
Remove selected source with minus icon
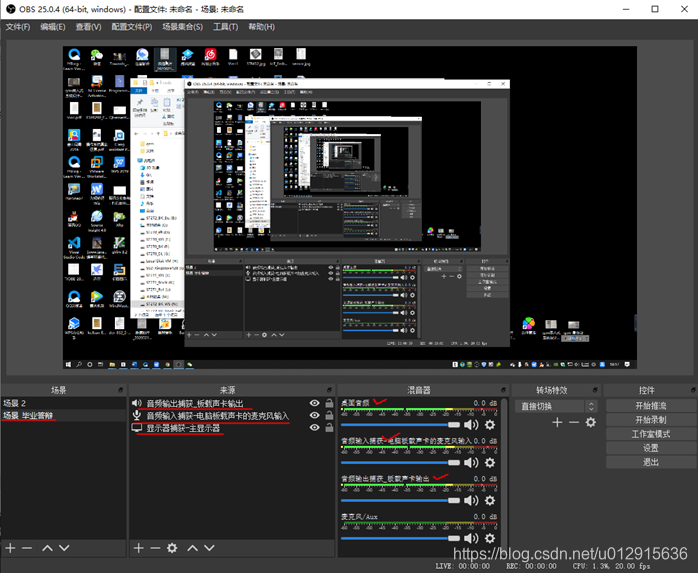click(155, 548)
